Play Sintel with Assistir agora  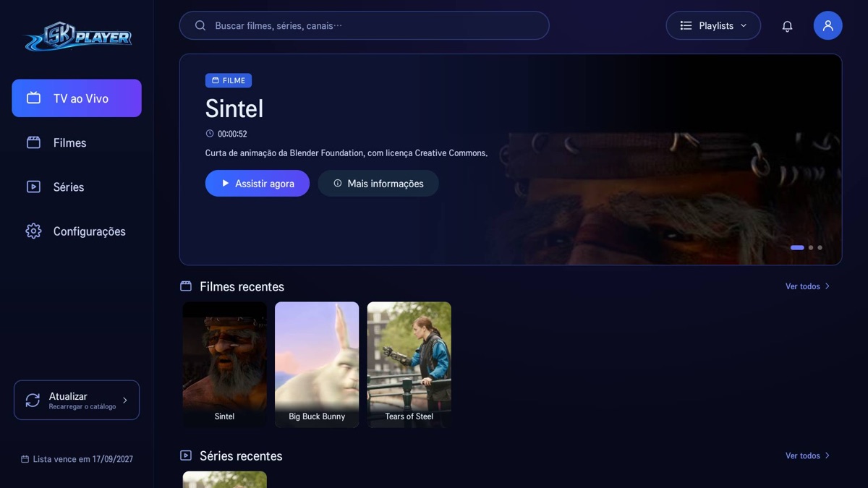[x=258, y=184]
